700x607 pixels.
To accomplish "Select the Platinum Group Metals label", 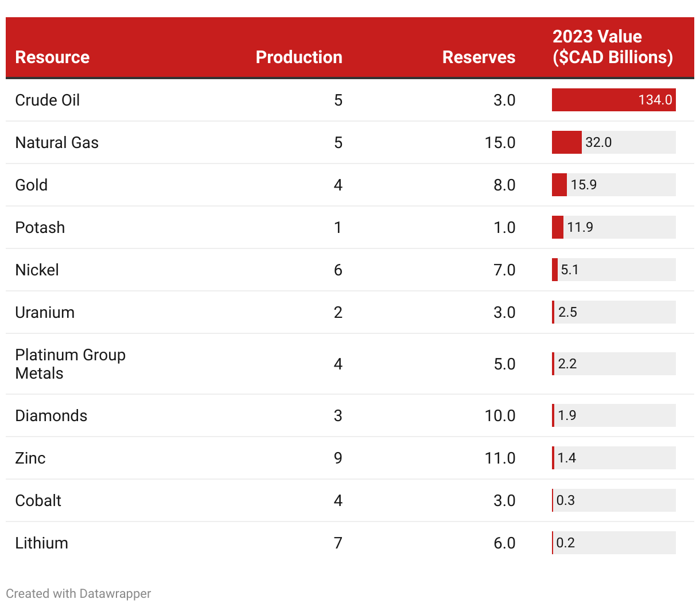I will (x=70, y=364).
